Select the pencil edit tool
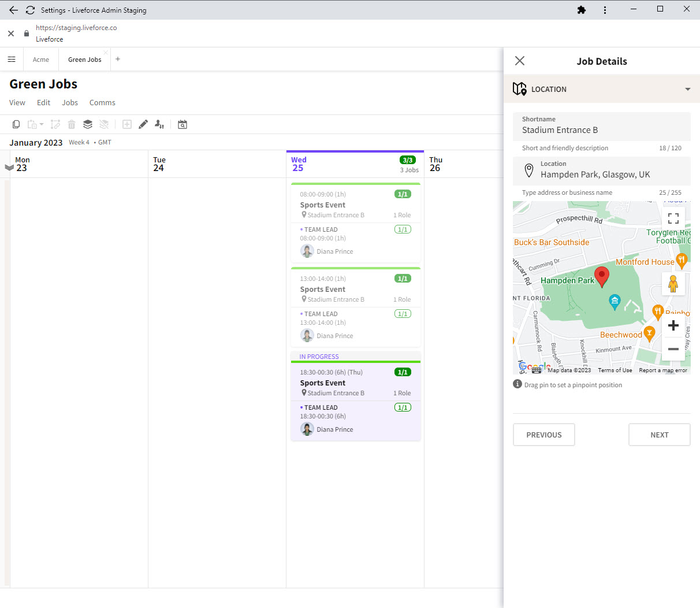700x608 pixels. pos(143,124)
